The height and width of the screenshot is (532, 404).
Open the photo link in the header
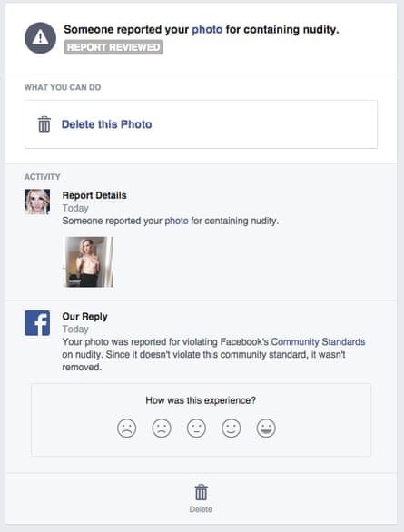click(207, 30)
